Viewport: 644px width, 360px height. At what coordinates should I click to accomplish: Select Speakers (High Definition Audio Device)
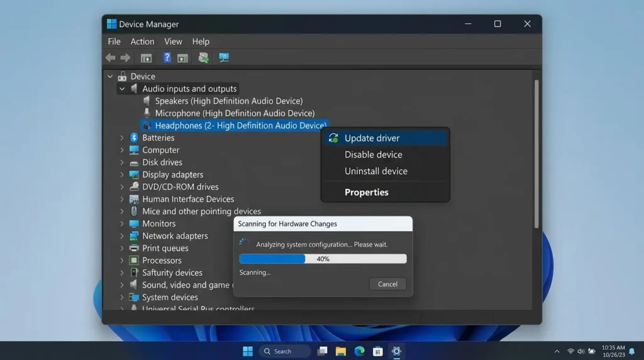(x=229, y=101)
